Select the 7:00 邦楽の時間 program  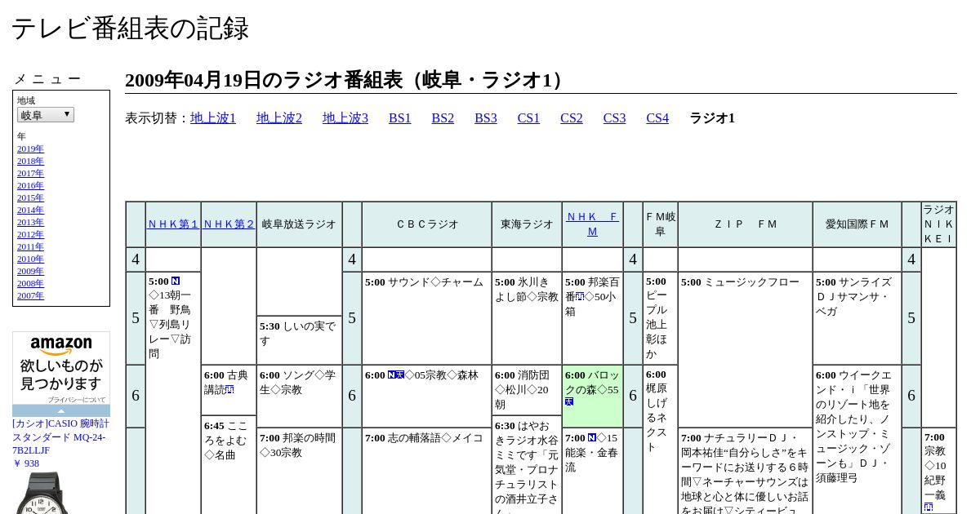pyautogui.click(x=299, y=471)
